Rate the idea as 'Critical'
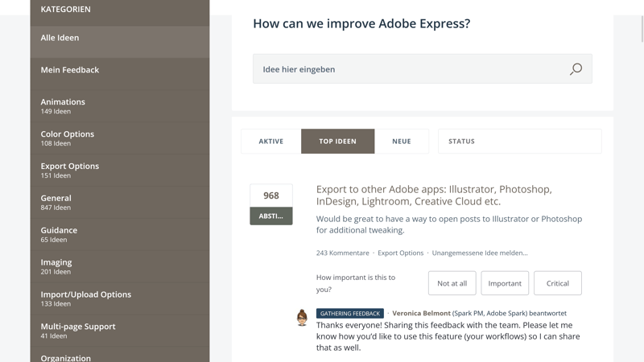Viewport: 644px width, 362px height. pyautogui.click(x=557, y=283)
